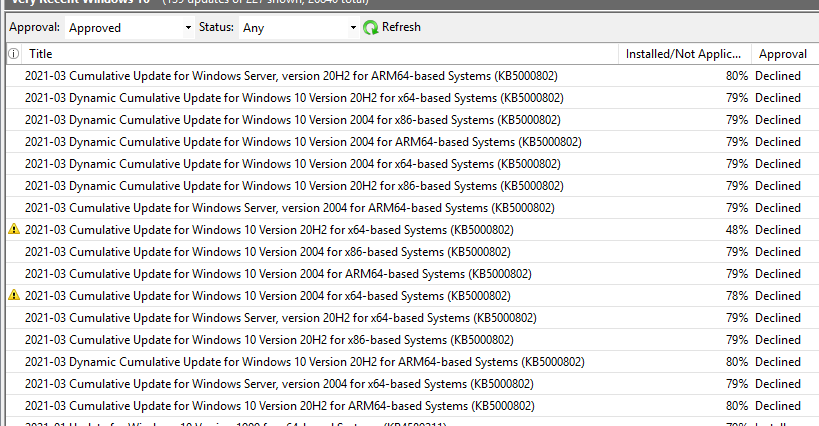The width and height of the screenshot is (819, 426).
Task: Click the info icon column header
Action: (x=14, y=54)
